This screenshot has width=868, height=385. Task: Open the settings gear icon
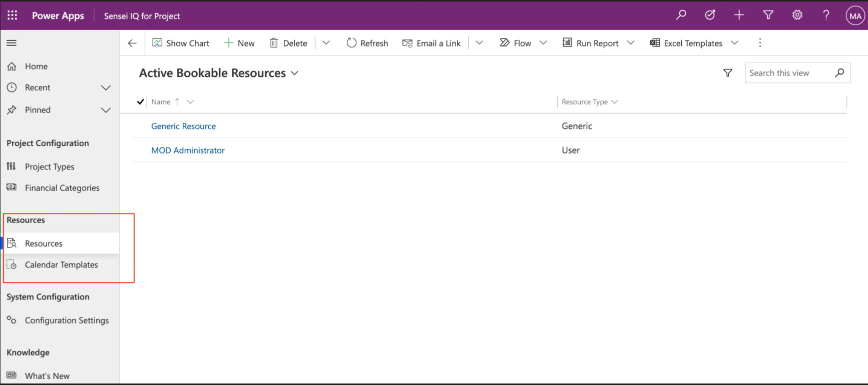pyautogui.click(x=797, y=15)
